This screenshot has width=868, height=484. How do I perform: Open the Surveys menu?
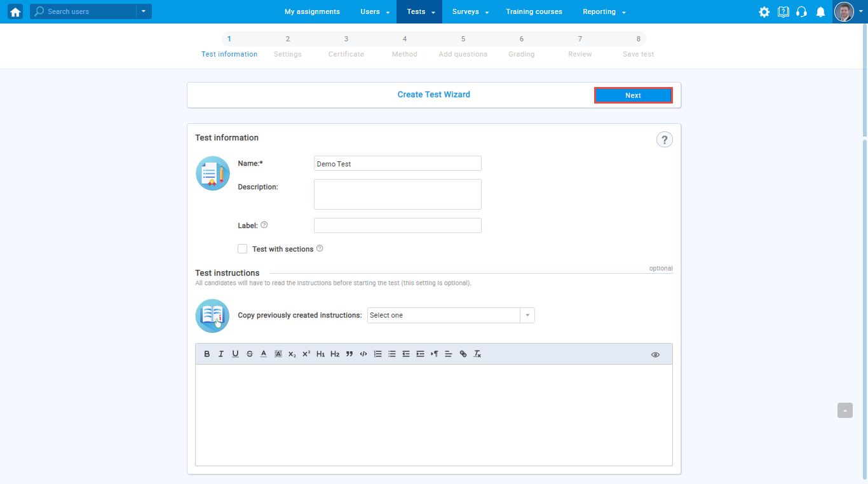[470, 11]
